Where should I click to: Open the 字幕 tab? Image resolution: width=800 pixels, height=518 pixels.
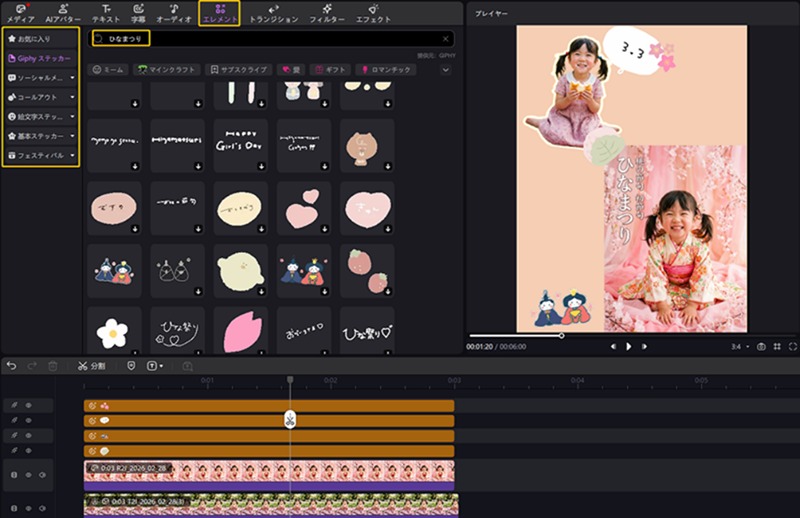(138, 14)
